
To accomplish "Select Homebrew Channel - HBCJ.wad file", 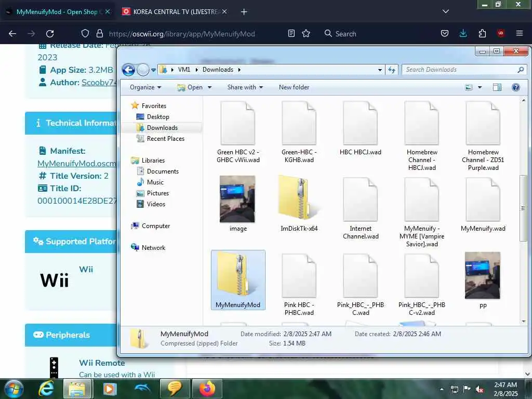I will click(422, 136).
